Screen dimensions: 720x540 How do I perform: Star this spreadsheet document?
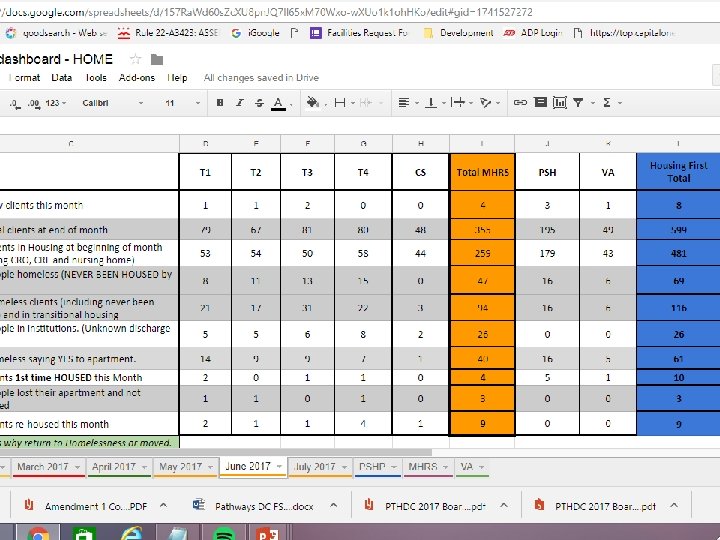coord(135,59)
